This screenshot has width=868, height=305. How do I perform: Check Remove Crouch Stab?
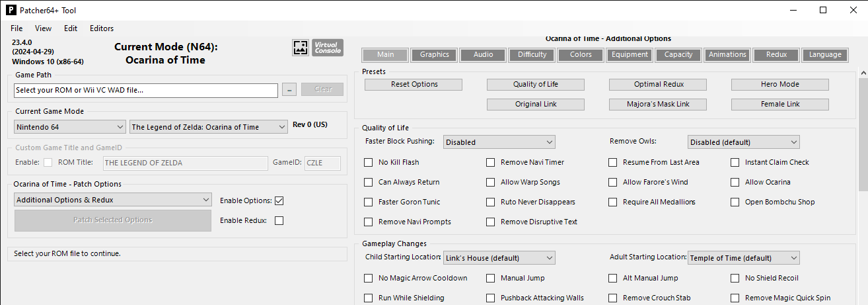tap(613, 298)
